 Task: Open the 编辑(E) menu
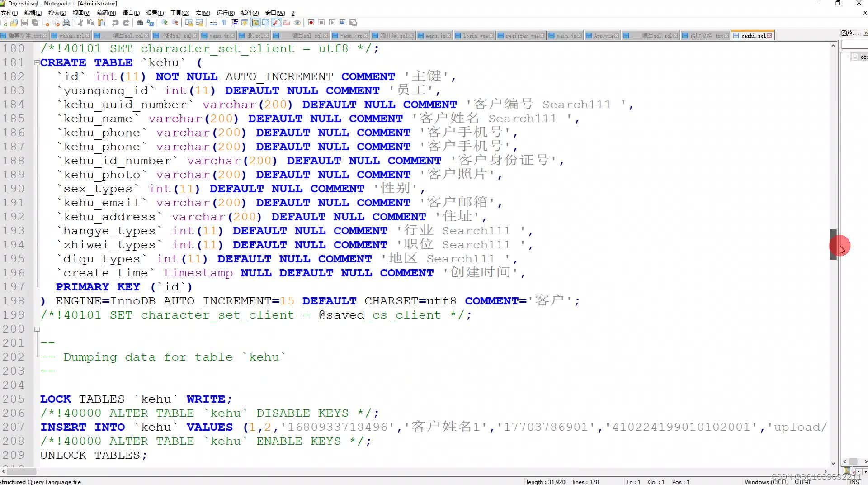pos(33,13)
